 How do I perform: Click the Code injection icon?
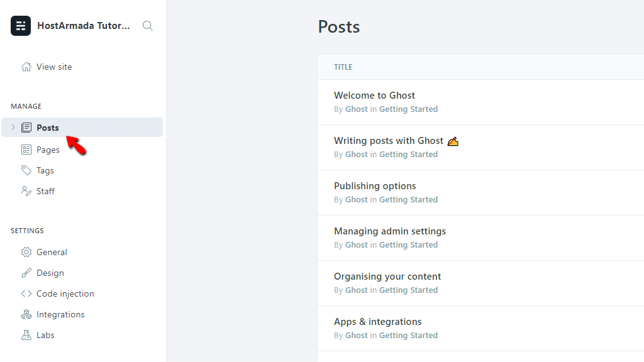[26, 293]
